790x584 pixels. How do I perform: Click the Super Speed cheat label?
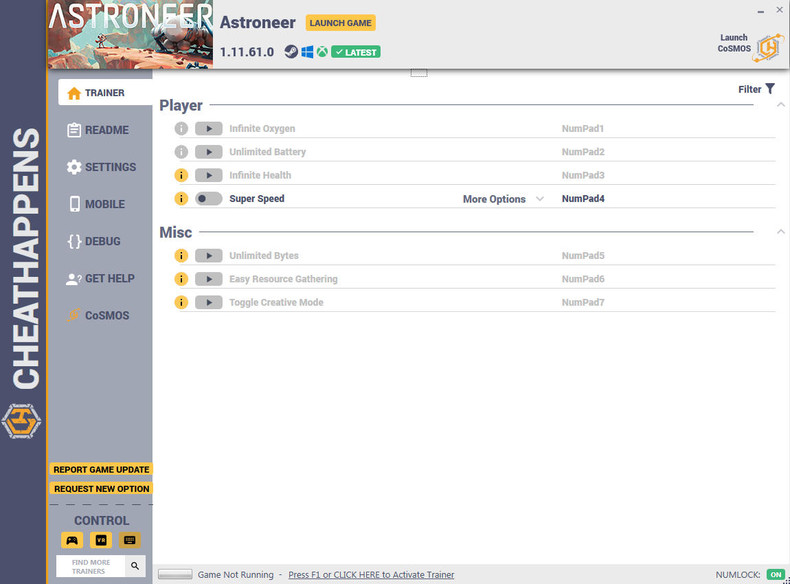tap(257, 199)
